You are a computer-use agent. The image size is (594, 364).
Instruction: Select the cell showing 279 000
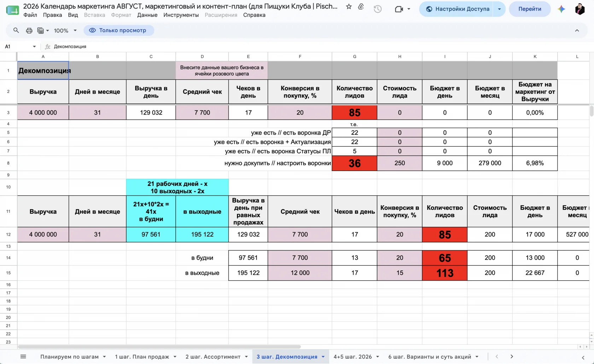pos(490,163)
